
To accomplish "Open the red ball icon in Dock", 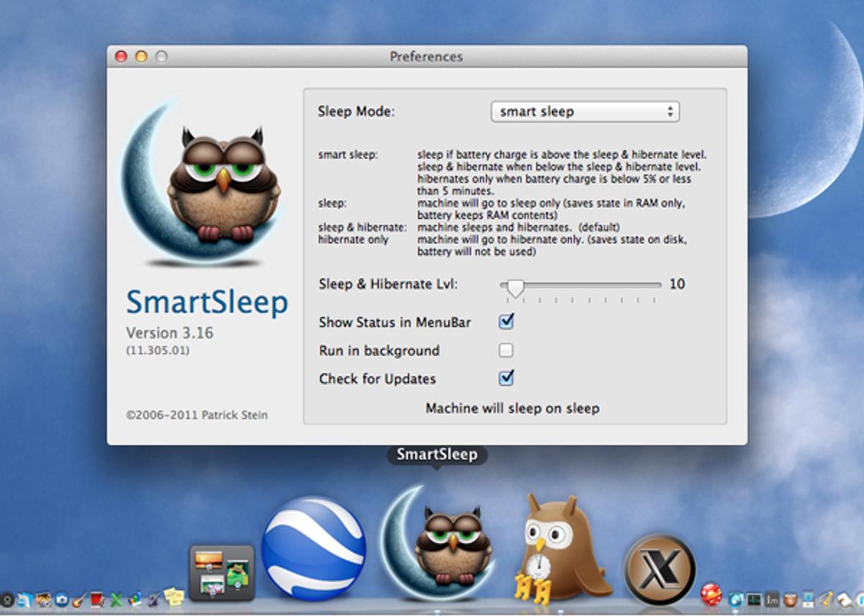I will pos(711,595).
